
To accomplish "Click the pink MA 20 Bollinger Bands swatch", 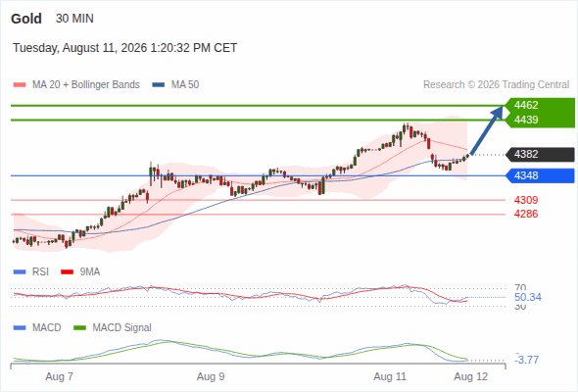I will coord(20,85).
